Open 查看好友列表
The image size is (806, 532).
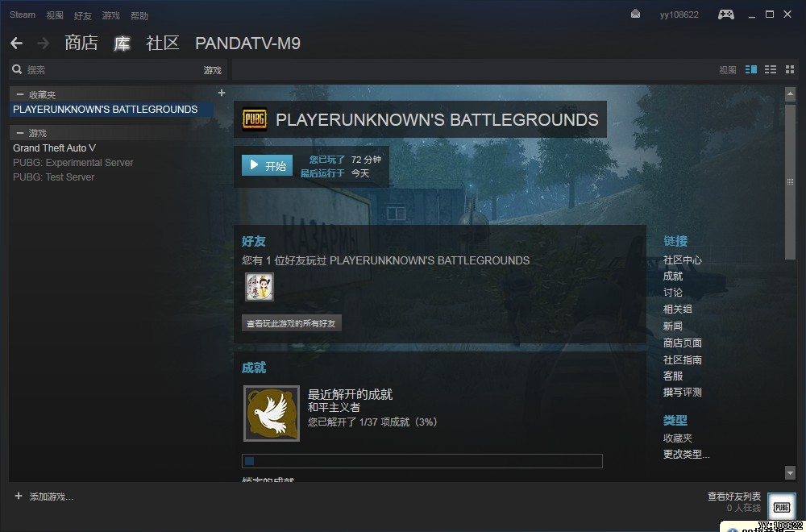[x=734, y=497]
